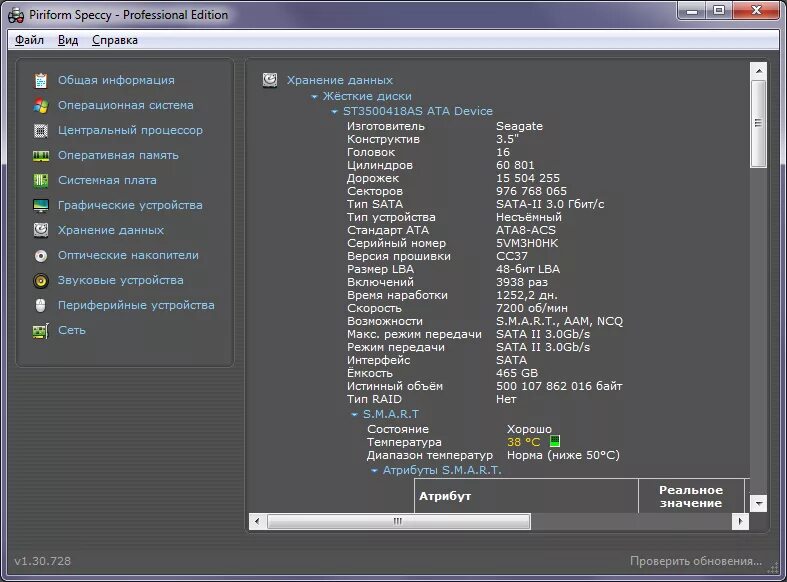Click the Seagate manufacturer value
The image size is (787, 582).
coord(519,126)
